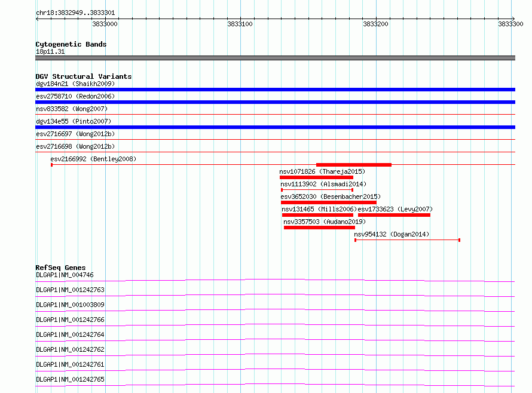Click the thick red segment of esv2166992
Image resolution: width=532 pixels, height=393 pixels.
[354, 165]
